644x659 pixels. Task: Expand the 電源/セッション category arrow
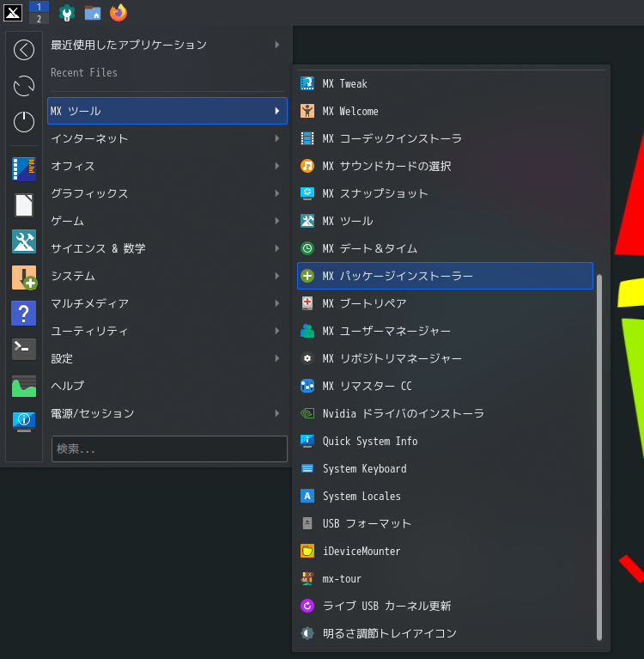click(x=276, y=413)
